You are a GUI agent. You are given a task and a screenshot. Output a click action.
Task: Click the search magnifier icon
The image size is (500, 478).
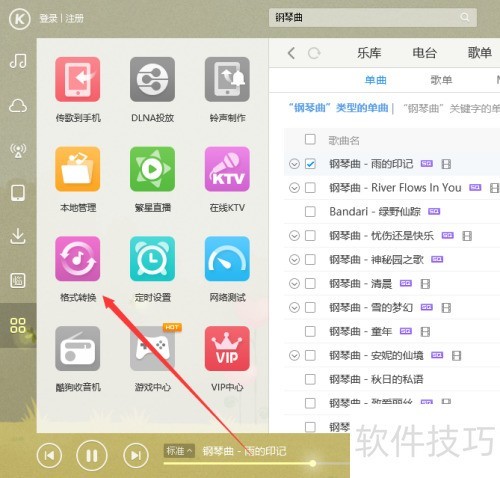pos(465,17)
